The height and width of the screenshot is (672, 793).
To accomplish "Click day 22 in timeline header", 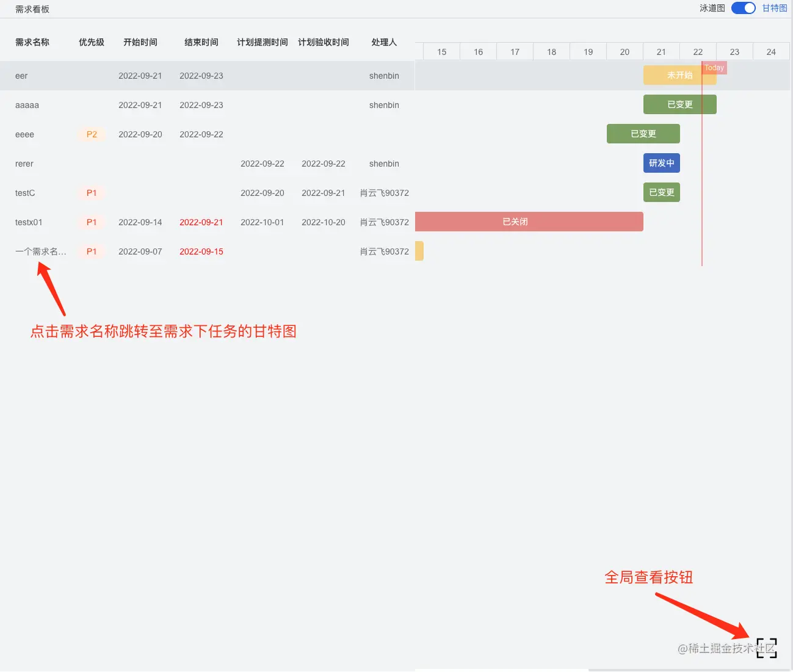I will (x=698, y=52).
